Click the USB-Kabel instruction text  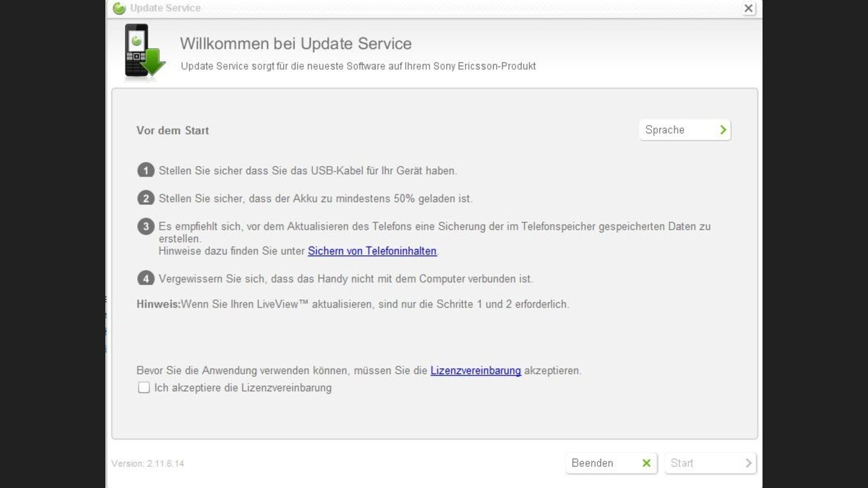pyautogui.click(x=307, y=170)
